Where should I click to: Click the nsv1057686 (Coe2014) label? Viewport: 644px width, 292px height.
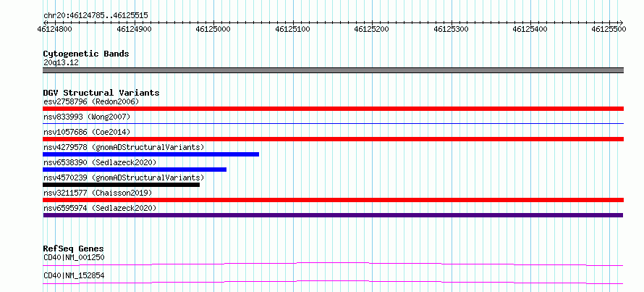87,132
